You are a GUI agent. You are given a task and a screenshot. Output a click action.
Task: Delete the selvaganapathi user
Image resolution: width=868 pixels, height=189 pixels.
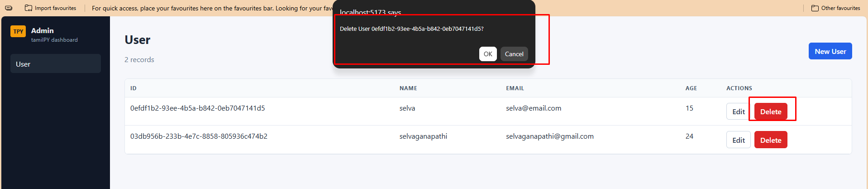pyautogui.click(x=771, y=140)
